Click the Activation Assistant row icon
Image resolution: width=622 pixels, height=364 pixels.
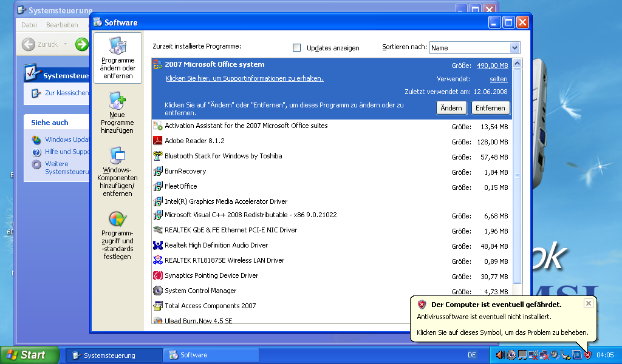(x=158, y=126)
